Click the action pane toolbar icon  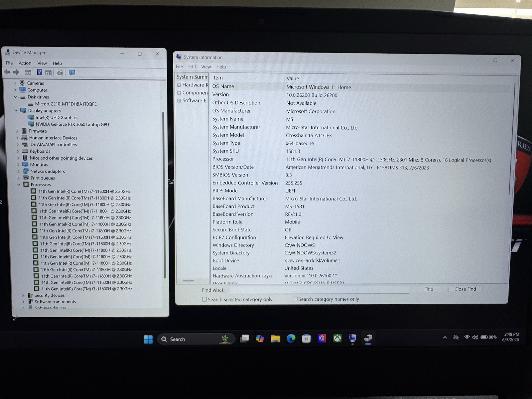[49, 72]
